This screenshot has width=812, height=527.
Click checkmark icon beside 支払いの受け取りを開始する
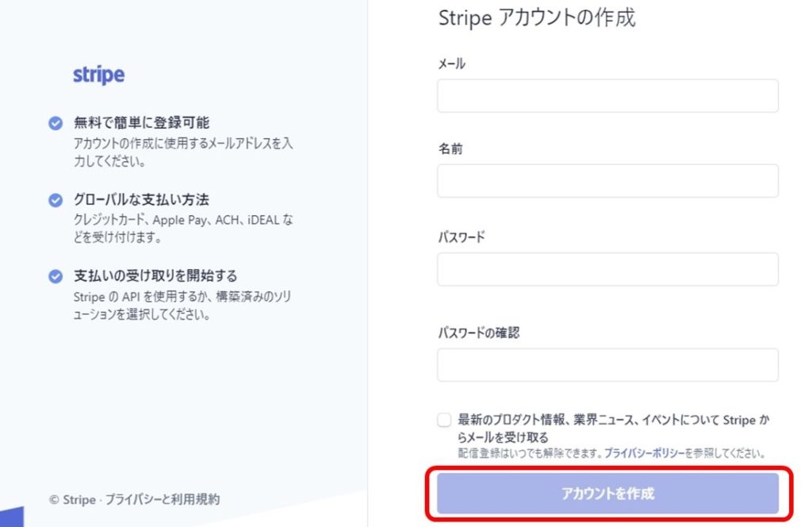pyautogui.click(x=56, y=276)
